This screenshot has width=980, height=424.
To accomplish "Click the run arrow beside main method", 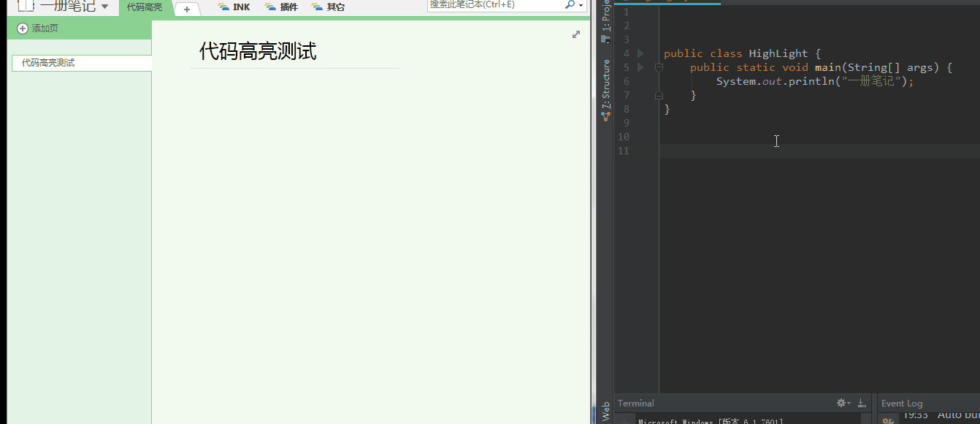I will click(x=640, y=67).
